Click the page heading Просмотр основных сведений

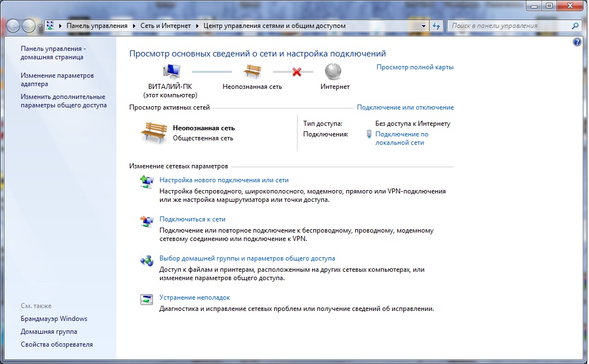257,54
